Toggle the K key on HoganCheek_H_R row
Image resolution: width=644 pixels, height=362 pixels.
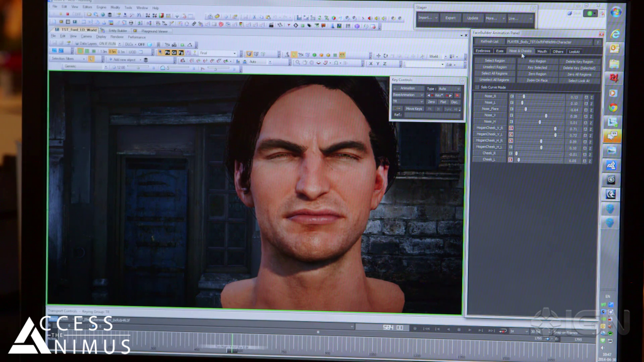point(511,141)
